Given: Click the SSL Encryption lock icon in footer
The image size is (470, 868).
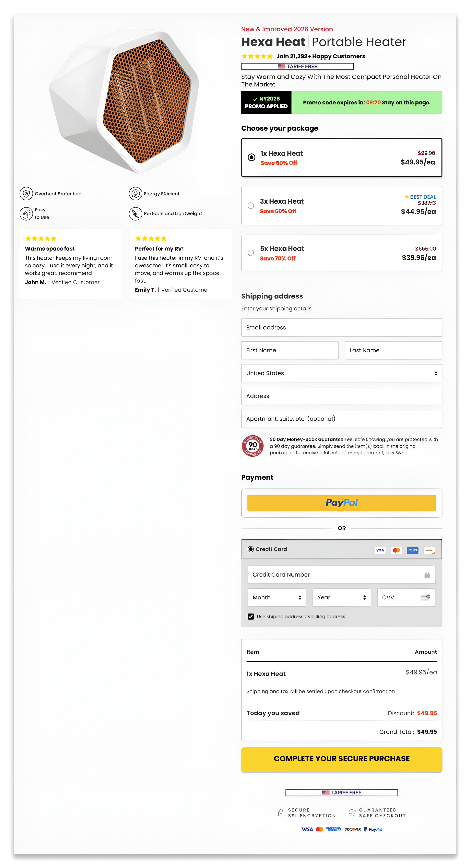Looking at the screenshot, I should (281, 813).
